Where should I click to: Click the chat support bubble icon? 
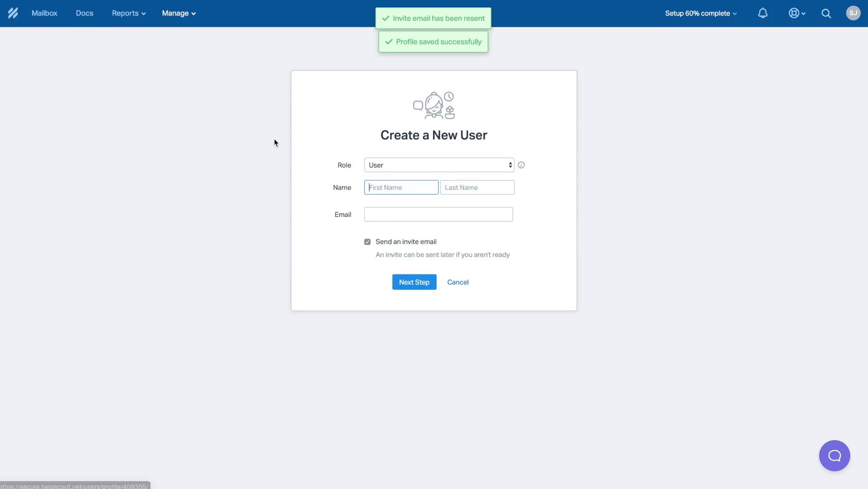(x=835, y=455)
